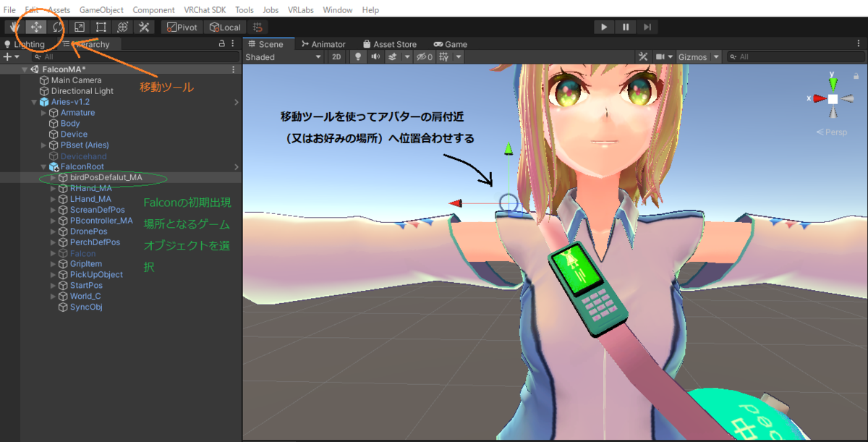
Task: Select the Scale tool
Action: click(80, 27)
